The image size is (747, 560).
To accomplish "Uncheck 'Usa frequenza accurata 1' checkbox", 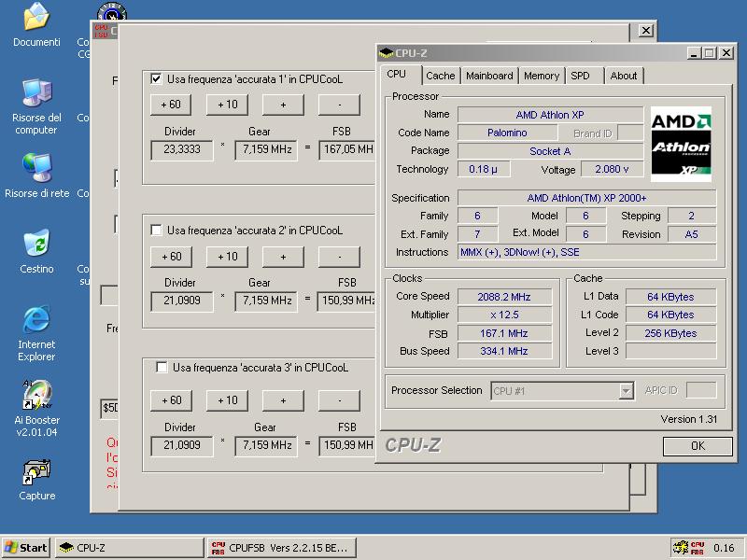I will 156,78.
